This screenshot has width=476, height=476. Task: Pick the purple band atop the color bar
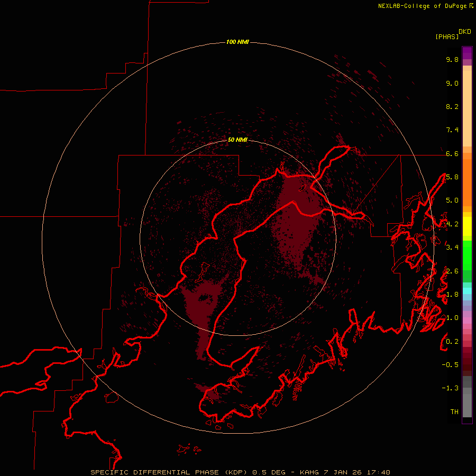[x=467, y=53]
